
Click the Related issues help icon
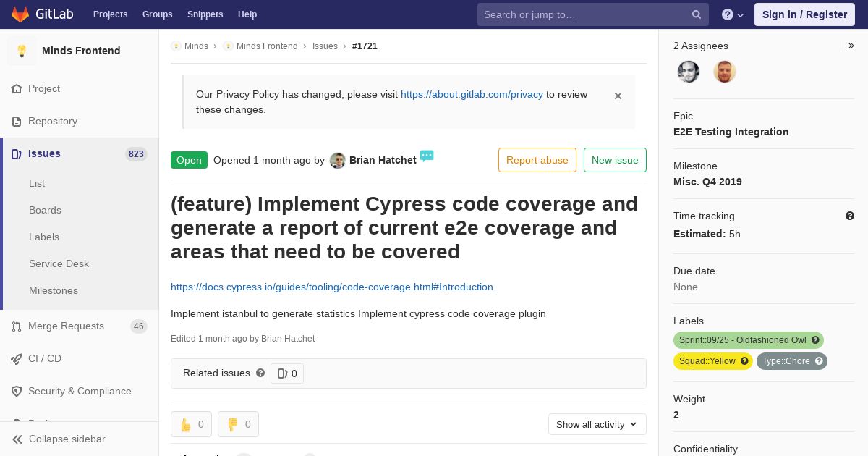tap(260, 373)
